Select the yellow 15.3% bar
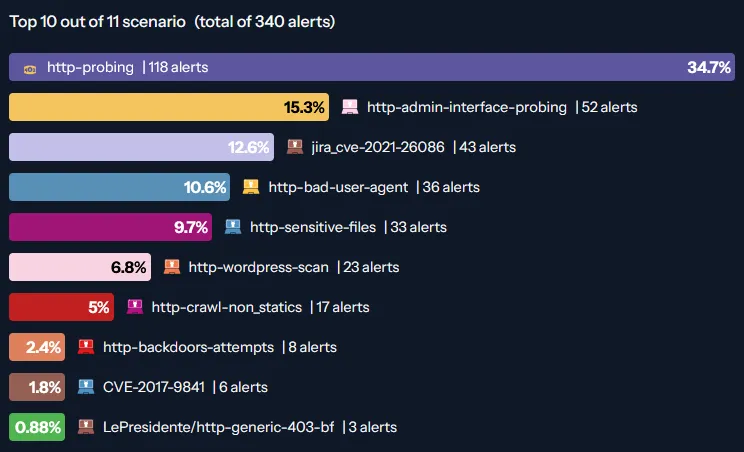744x452 pixels. [169, 107]
